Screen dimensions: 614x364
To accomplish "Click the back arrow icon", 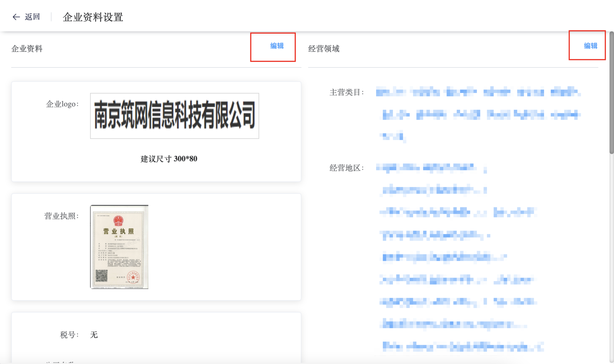I will 16,17.
